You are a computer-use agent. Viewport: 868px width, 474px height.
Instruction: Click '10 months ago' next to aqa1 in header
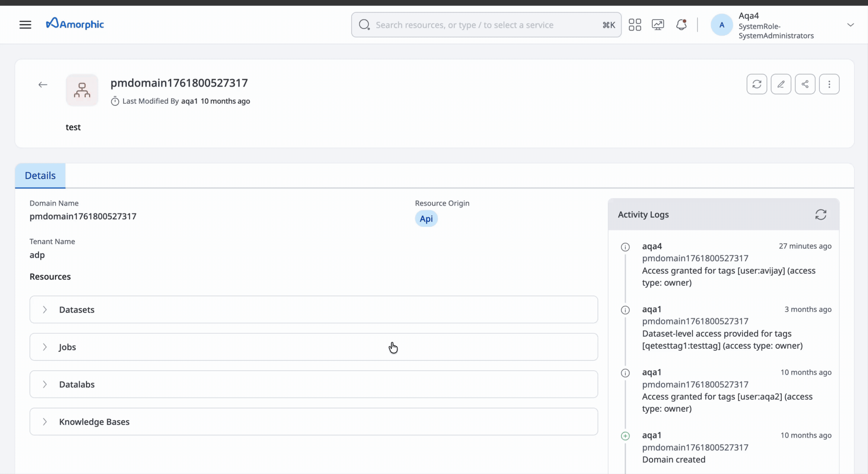click(x=225, y=101)
